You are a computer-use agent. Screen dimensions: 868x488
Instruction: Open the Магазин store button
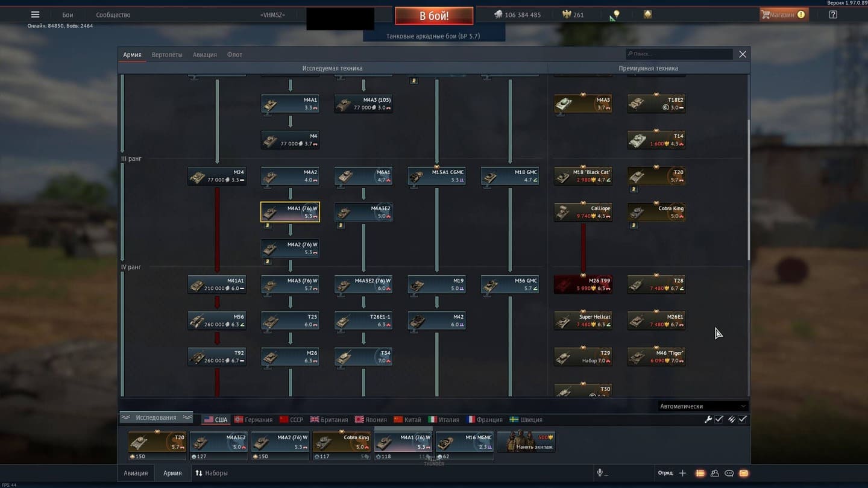tap(783, 15)
